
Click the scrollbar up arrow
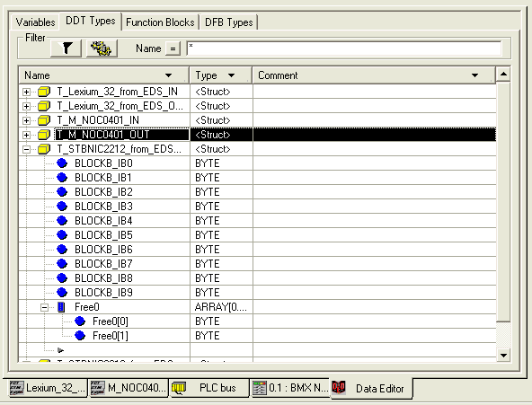click(503, 74)
